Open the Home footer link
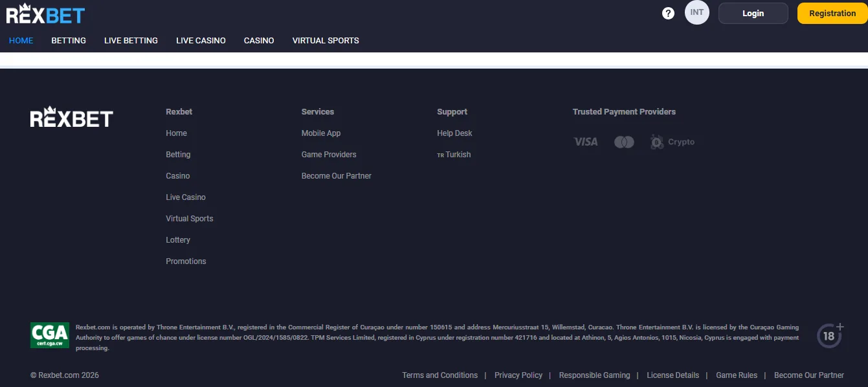The height and width of the screenshot is (387, 868). point(176,133)
